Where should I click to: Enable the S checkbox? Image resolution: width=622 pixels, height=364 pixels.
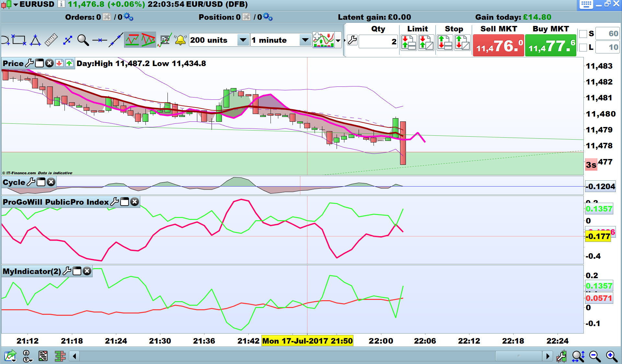pos(583,34)
